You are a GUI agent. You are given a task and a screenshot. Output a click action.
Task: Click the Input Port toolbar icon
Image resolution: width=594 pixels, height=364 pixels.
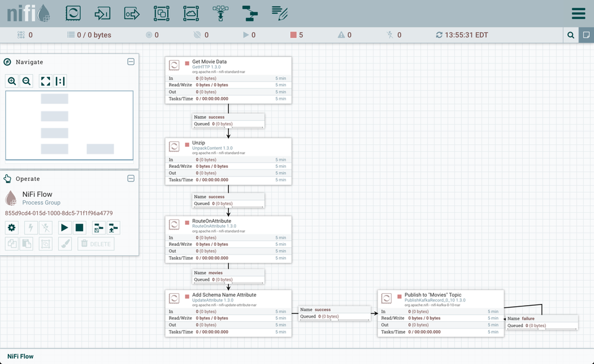[x=101, y=12]
